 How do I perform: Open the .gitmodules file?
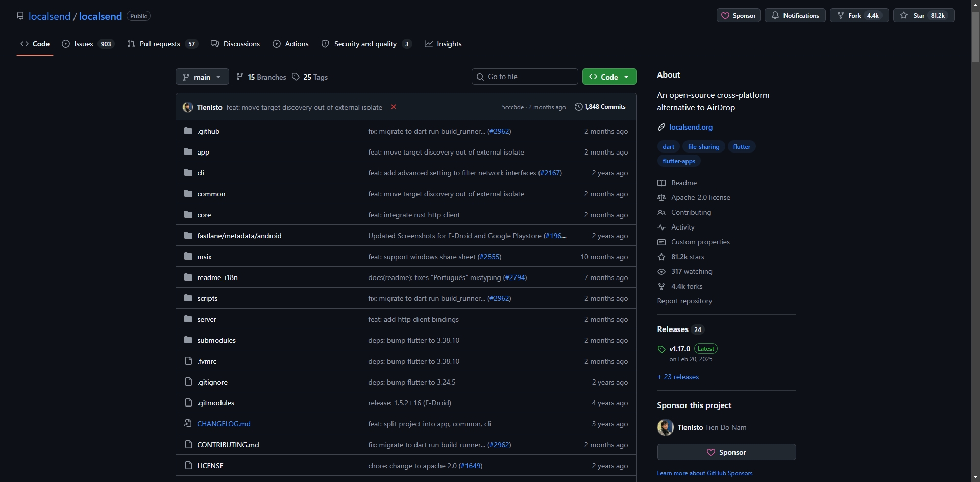click(216, 403)
